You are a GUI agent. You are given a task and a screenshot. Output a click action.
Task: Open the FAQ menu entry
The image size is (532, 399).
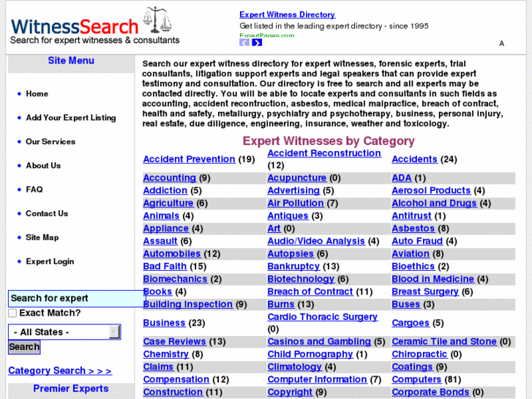pyautogui.click(x=34, y=190)
